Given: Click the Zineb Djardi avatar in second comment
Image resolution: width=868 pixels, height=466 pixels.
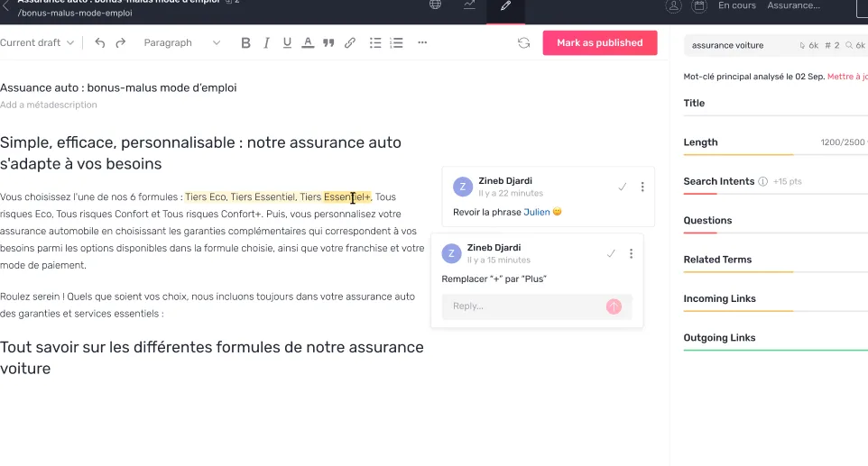Looking at the screenshot, I should (452, 253).
